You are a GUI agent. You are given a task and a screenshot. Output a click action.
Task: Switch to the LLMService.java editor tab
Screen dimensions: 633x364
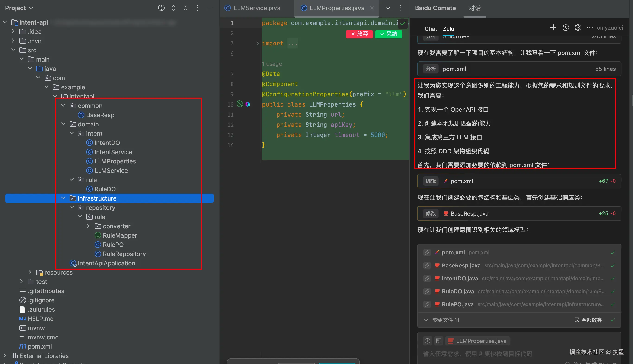256,8
